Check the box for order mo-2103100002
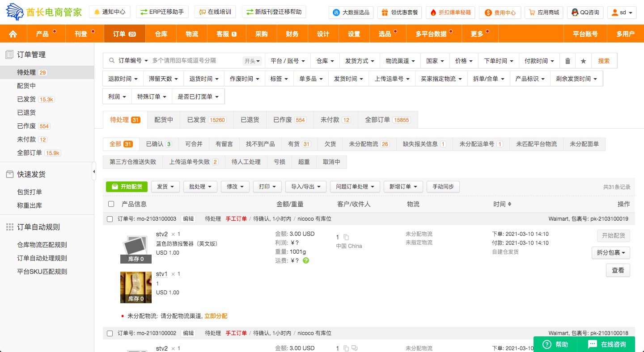Viewport: 644px width, 352px height. (x=110, y=333)
